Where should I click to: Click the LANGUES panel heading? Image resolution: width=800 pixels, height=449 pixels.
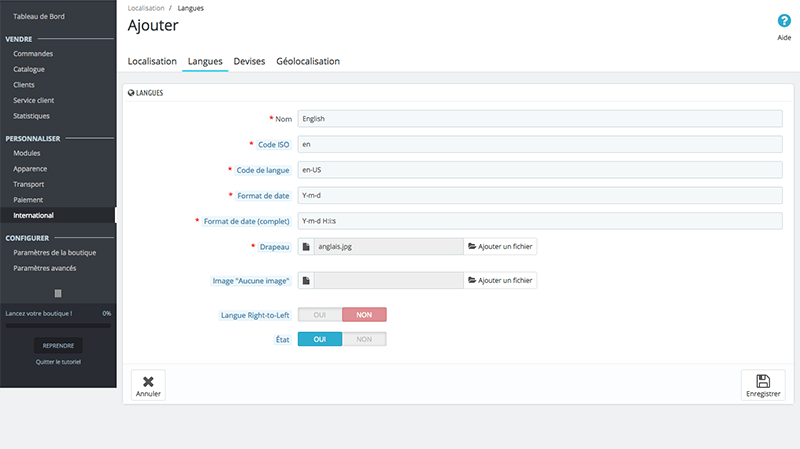(145, 93)
